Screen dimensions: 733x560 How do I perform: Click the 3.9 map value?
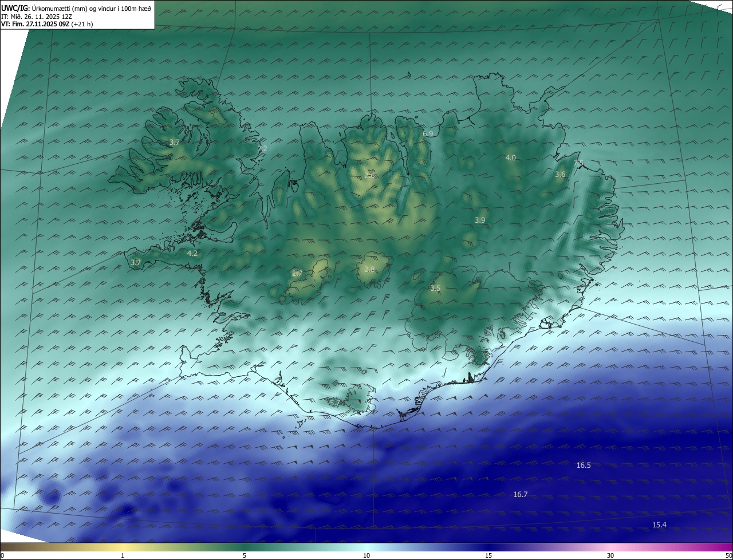click(x=480, y=220)
